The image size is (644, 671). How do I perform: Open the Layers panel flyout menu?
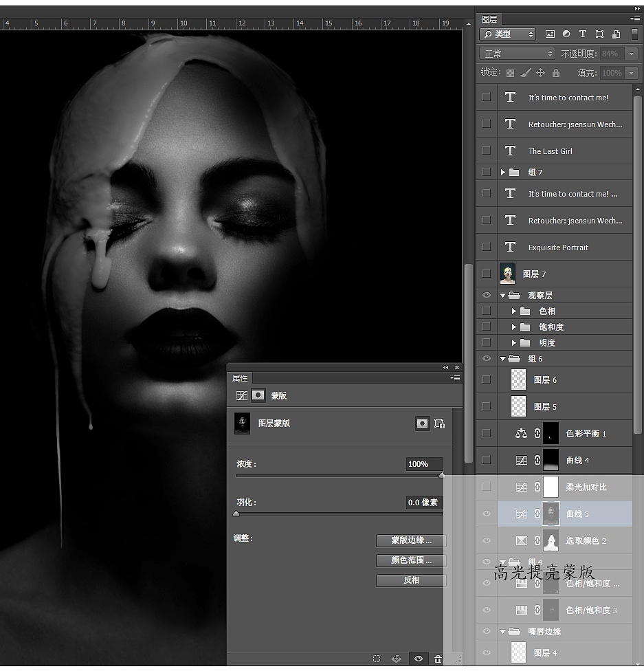point(634,19)
